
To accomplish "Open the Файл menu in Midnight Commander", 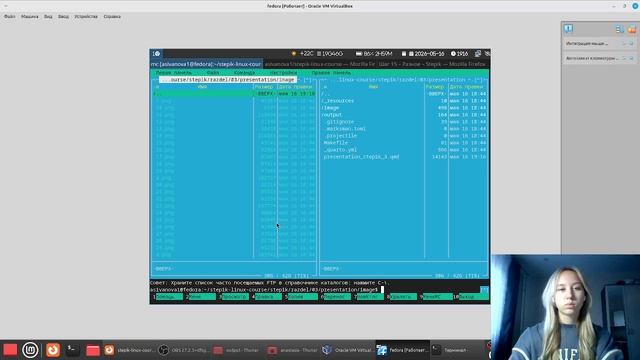I will (213, 73).
